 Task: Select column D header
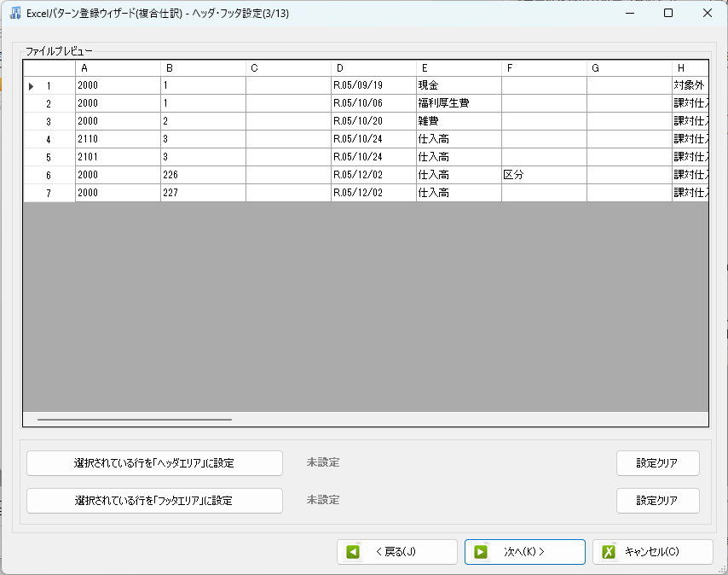tap(373, 68)
